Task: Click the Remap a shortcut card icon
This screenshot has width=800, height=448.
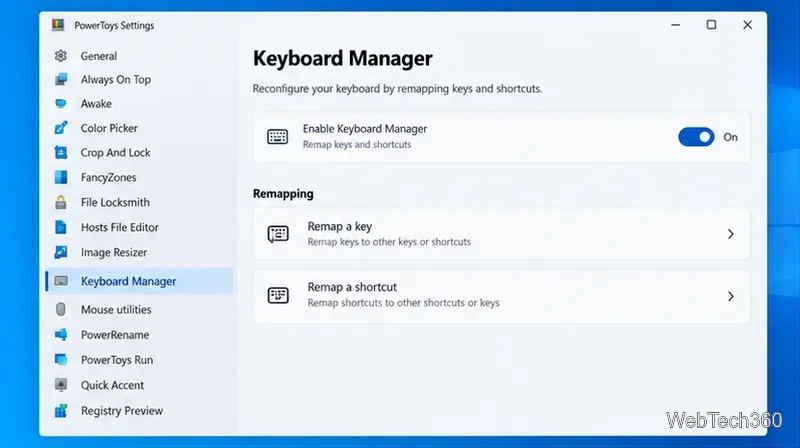Action: tap(278, 295)
